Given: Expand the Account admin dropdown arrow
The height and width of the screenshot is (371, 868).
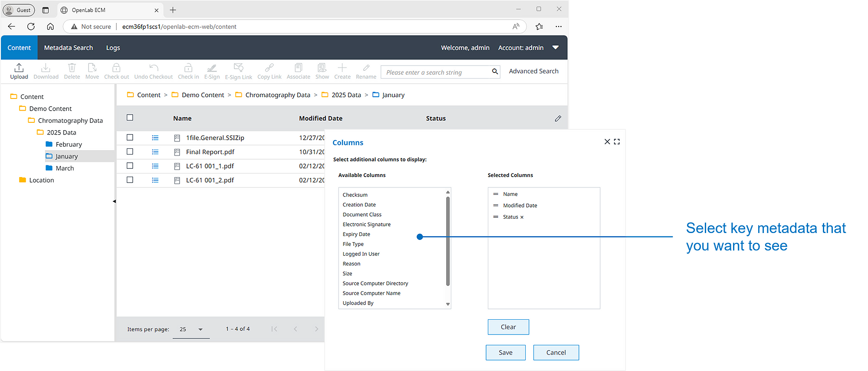Looking at the screenshot, I should pos(556,47).
